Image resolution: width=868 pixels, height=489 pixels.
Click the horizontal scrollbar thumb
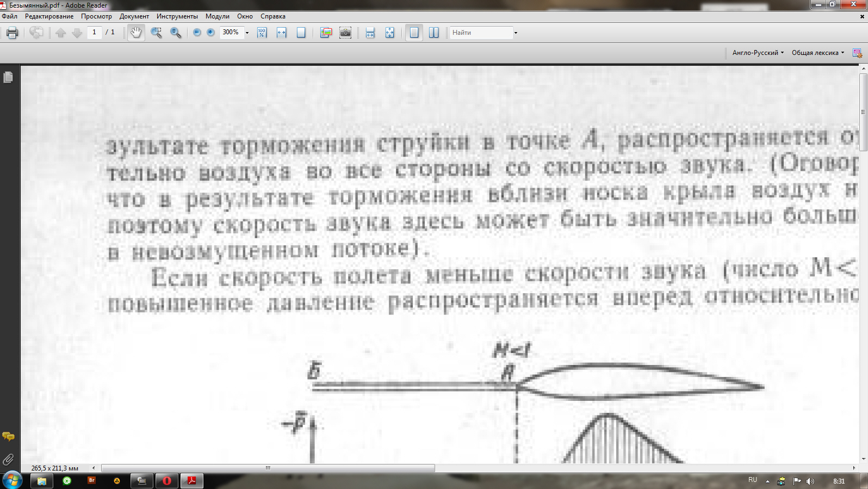click(x=268, y=468)
